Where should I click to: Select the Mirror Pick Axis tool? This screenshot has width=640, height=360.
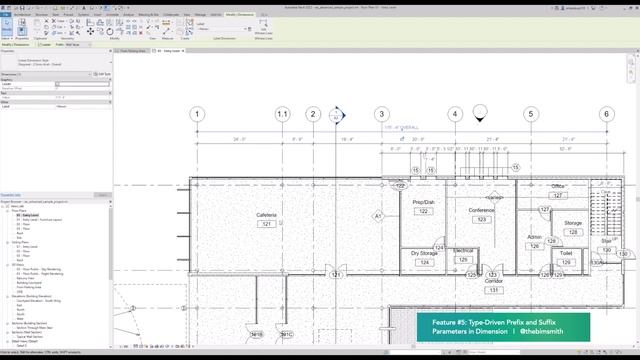(110, 22)
